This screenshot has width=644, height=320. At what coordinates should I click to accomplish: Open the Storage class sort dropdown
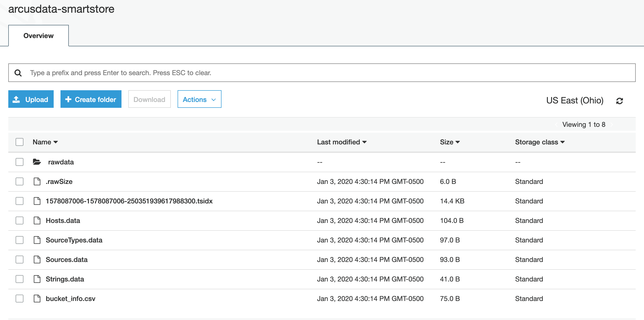click(x=540, y=142)
